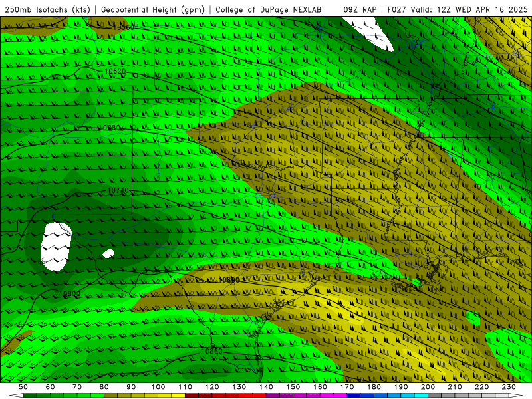
Task: Select the bright red 135–140 kt swatch
Action: (259, 396)
